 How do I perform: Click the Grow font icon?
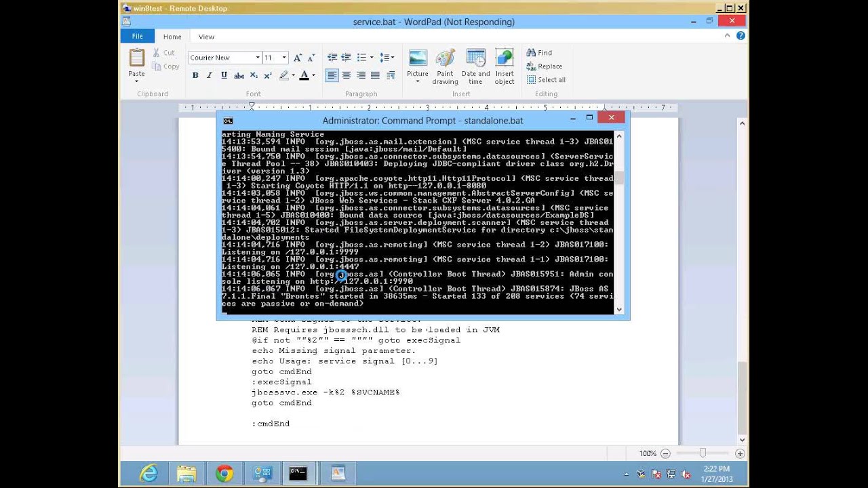click(298, 58)
